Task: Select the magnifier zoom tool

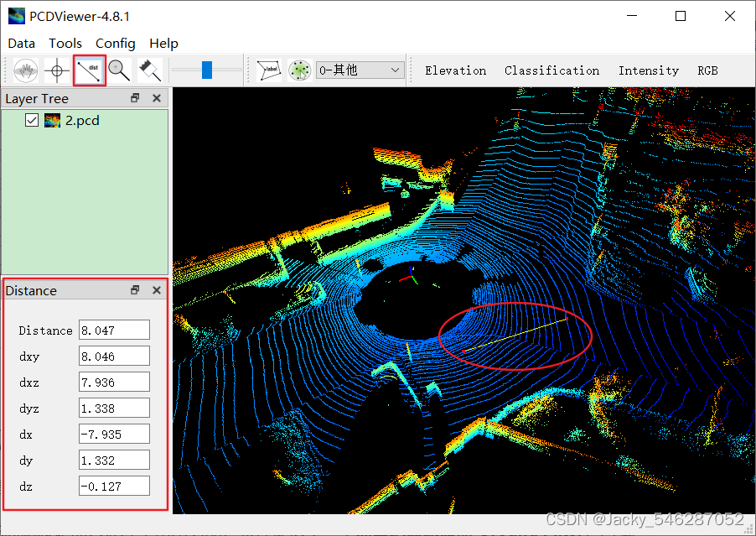Action: point(119,70)
